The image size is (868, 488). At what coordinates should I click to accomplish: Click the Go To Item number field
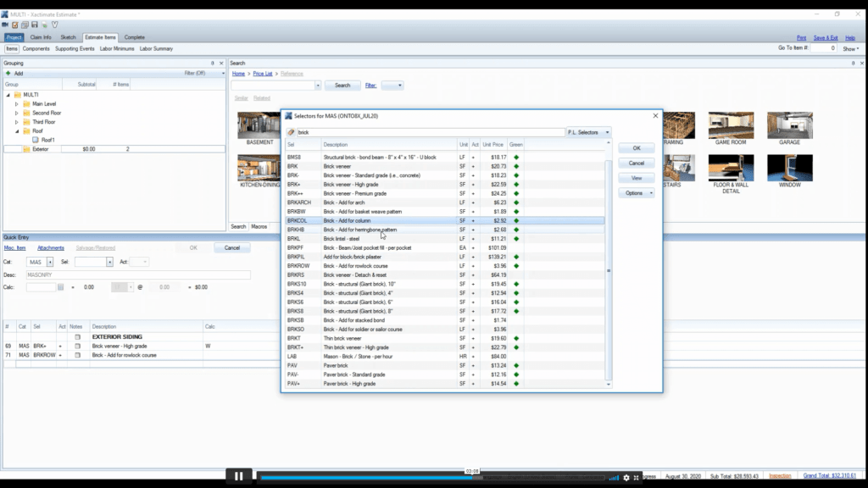click(824, 48)
